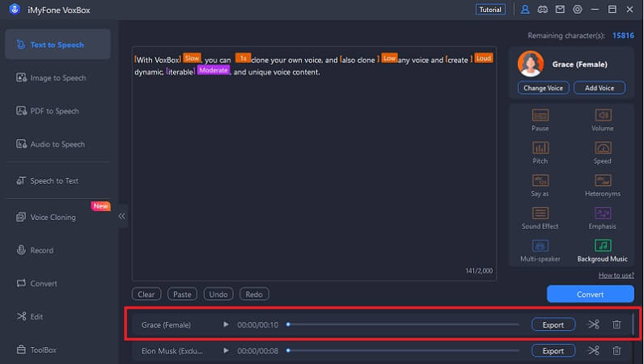Click the Grace (Female) audio progress slider

click(404, 324)
